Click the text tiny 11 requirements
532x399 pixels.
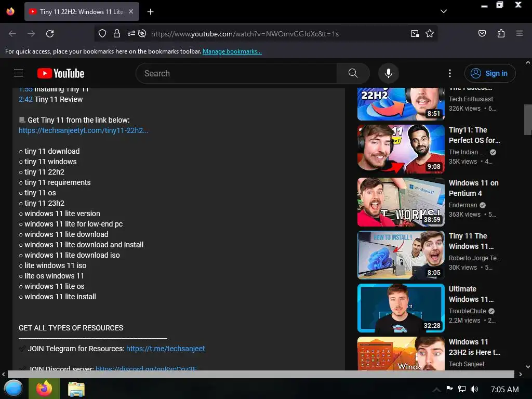tap(57, 182)
